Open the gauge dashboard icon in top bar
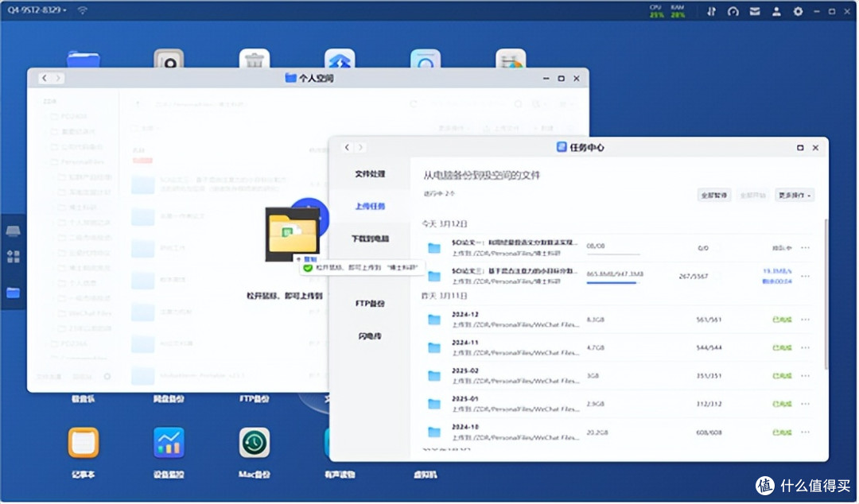Viewport: 859px width, 504px height. pyautogui.click(x=733, y=11)
